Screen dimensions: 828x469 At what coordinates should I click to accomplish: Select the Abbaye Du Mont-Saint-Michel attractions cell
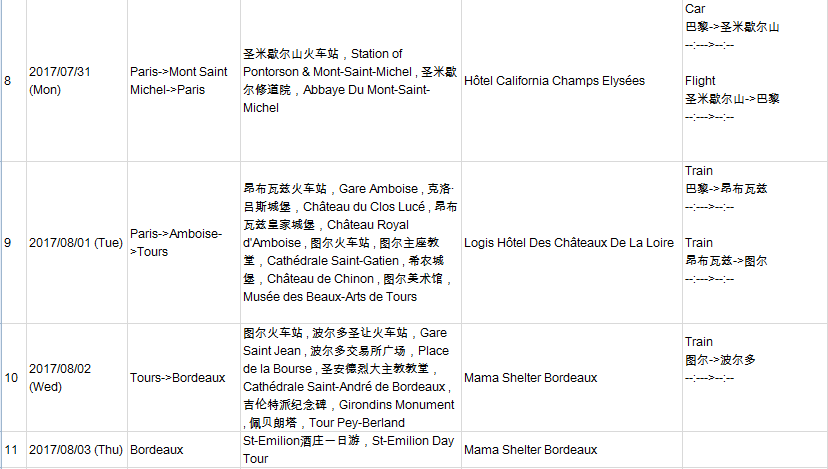pyautogui.click(x=350, y=80)
